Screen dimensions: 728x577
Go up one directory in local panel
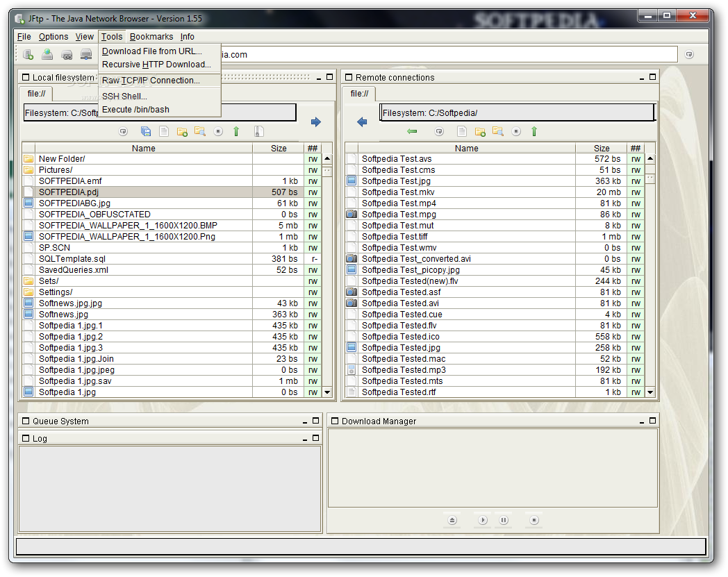236,131
